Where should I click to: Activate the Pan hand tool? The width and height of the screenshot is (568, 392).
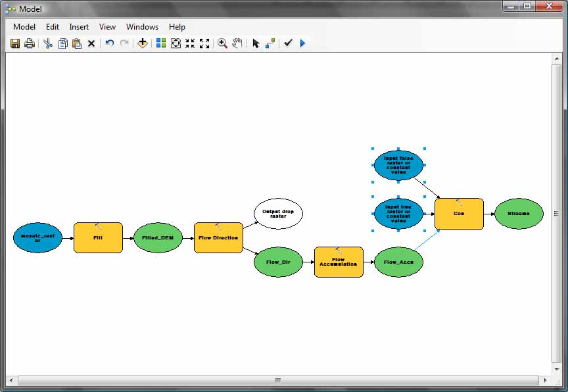pos(237,43)
